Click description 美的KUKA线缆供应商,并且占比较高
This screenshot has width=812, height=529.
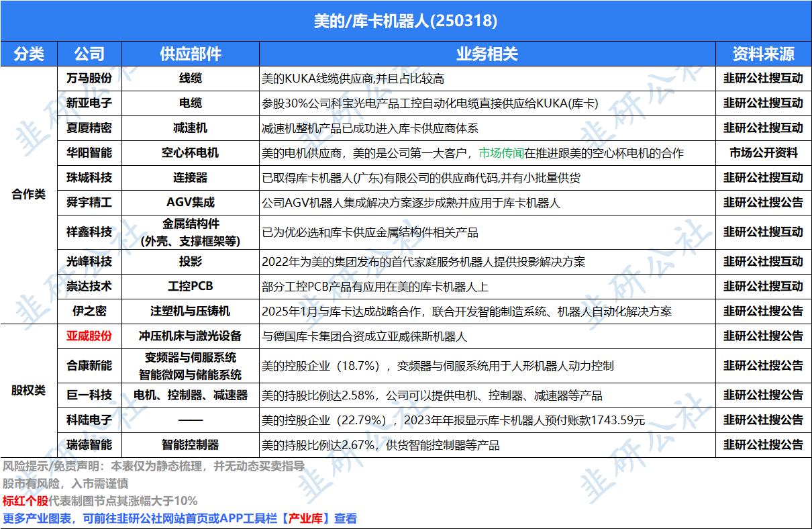(353, 79)
